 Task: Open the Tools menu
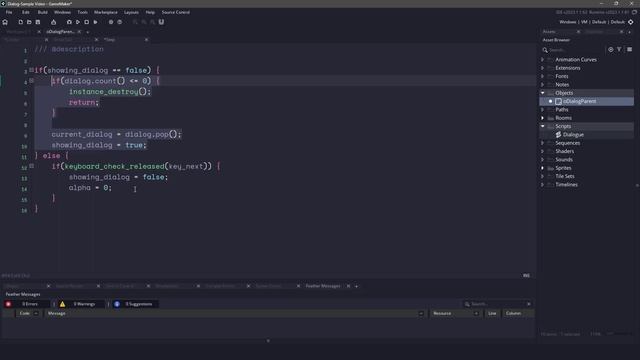[82, 12]
